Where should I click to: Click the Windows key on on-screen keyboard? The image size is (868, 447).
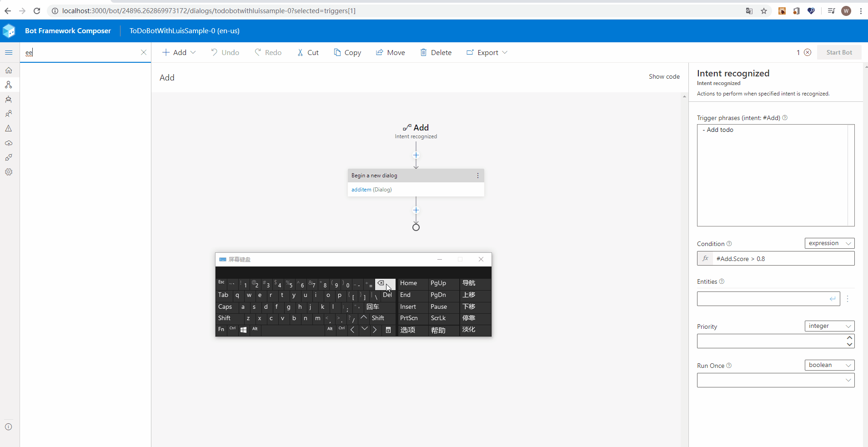pyautogui.click(x=244, y=330)
